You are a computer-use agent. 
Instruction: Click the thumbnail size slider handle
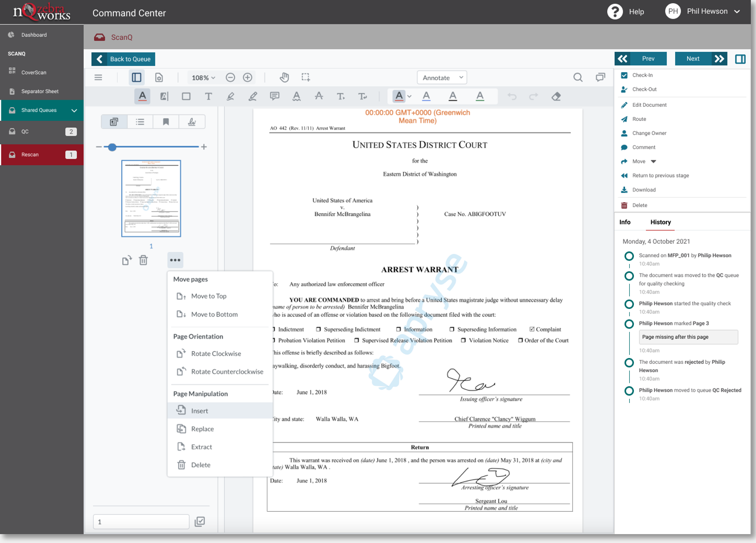tap(112, 147)
